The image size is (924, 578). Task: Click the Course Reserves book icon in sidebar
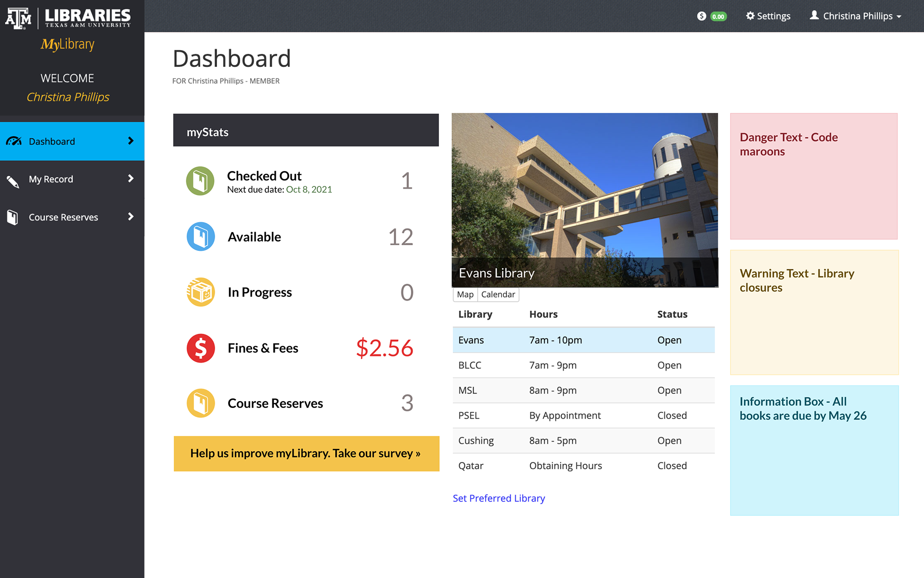point(13,217)
